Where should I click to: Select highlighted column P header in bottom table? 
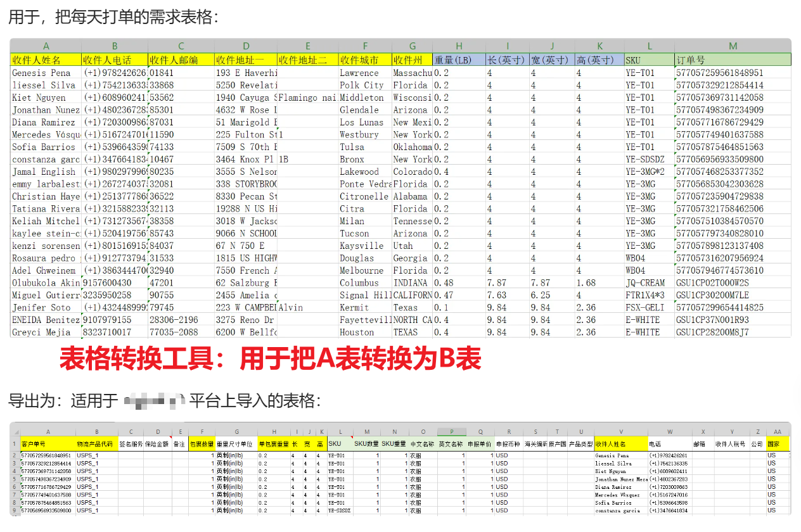(452, 431)
